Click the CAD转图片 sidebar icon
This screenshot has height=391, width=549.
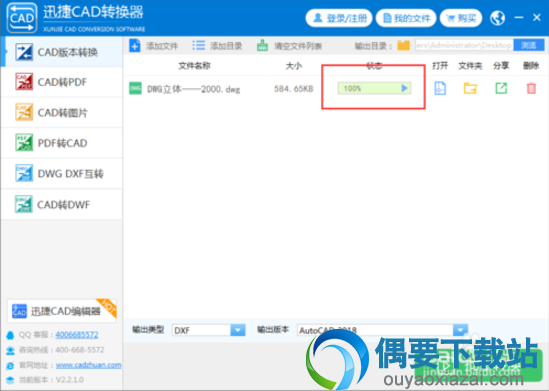(24, 112)
